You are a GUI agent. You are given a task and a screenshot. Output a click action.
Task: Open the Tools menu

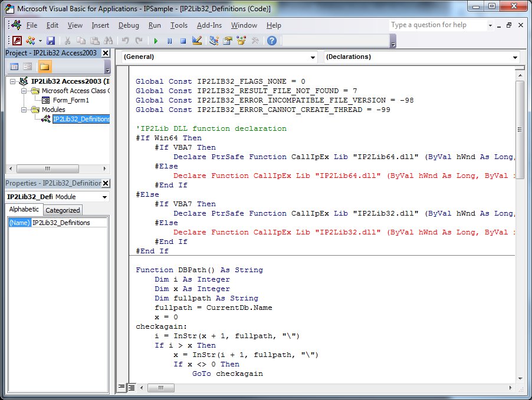[179, 25]
